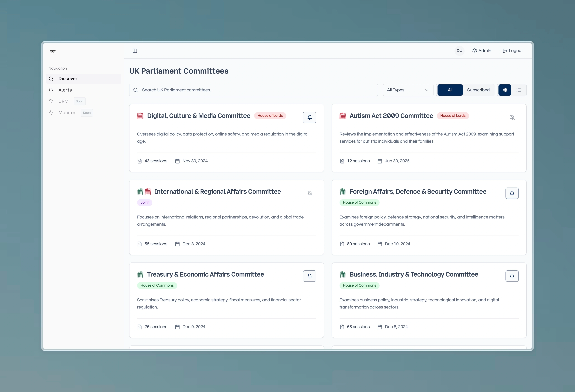Enable alerts for Digital, Culture & Media Committee
Image resolution: width=575 pixels, height=392 pixels.
[309, 117]
